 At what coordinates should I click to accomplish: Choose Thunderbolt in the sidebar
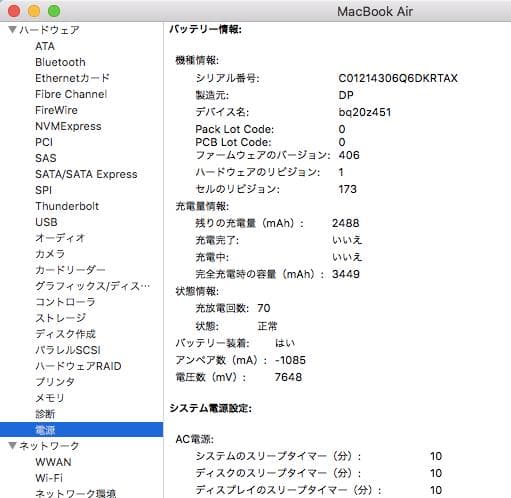67,206
